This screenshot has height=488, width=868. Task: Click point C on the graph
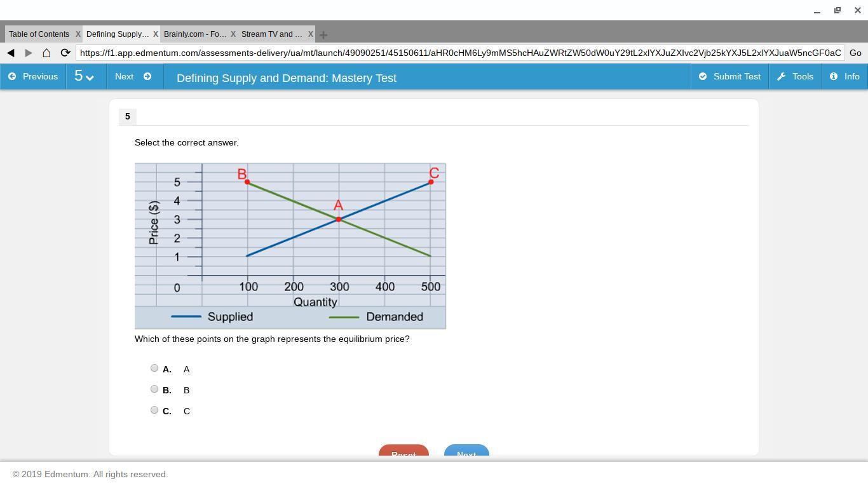pos(431,182)
